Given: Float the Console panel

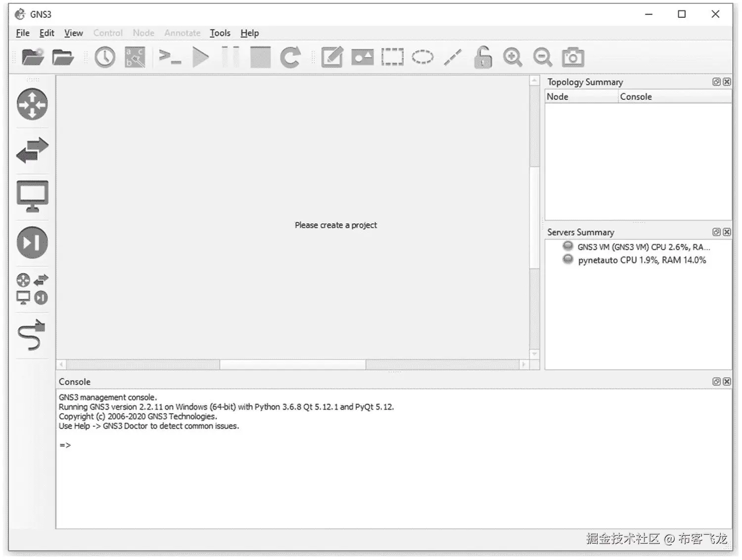Looking at the screenshot, I should tap(716, 382).
